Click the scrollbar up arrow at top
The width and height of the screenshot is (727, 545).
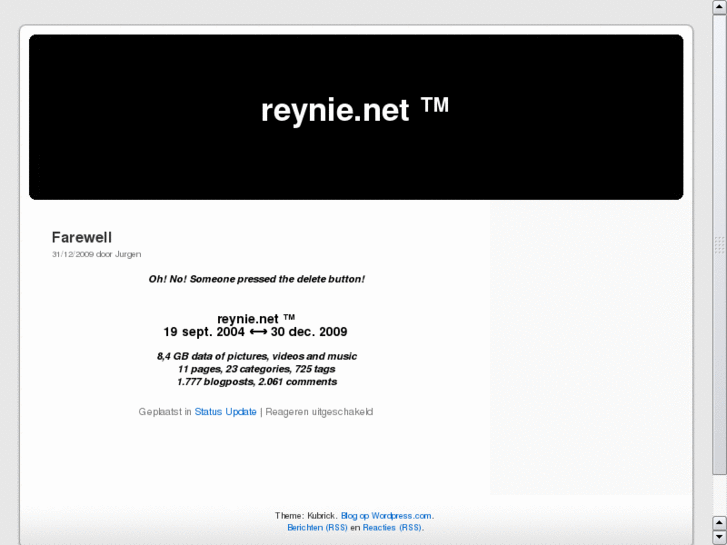tap(720, 7)
